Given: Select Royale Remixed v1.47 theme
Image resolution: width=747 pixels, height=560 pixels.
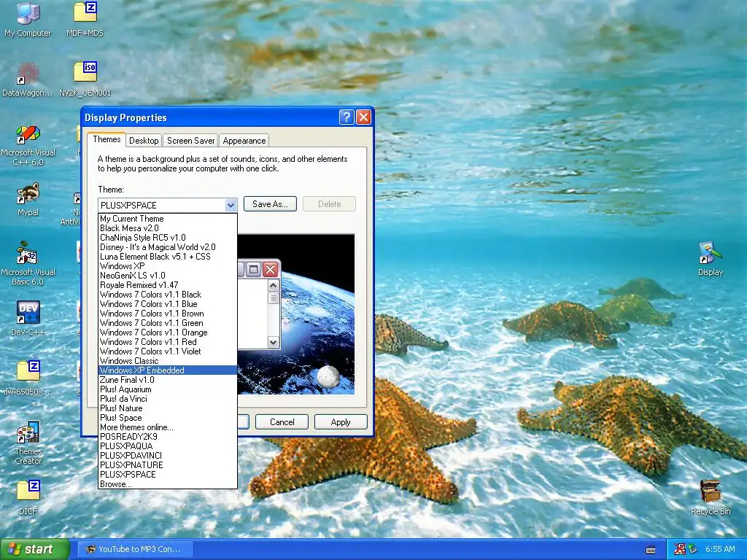Looking at the screenshot, I should point(168,285).
